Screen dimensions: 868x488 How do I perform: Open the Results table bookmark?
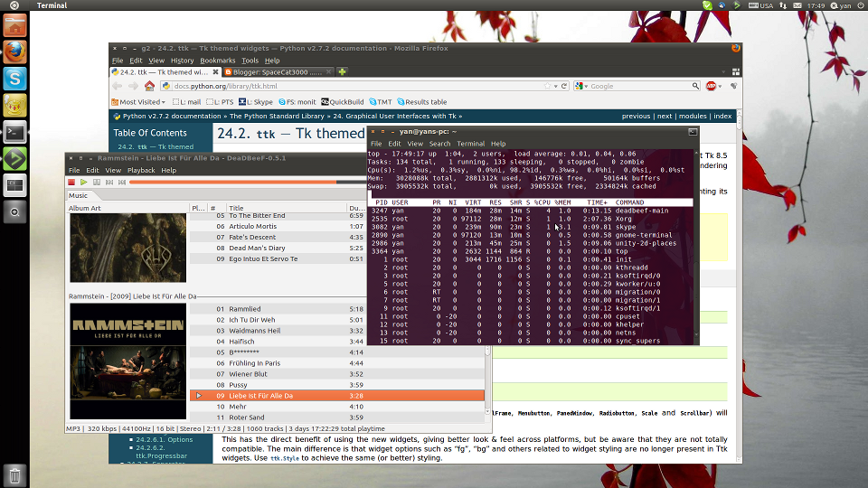pyautogui.click(x=422, y=102)
